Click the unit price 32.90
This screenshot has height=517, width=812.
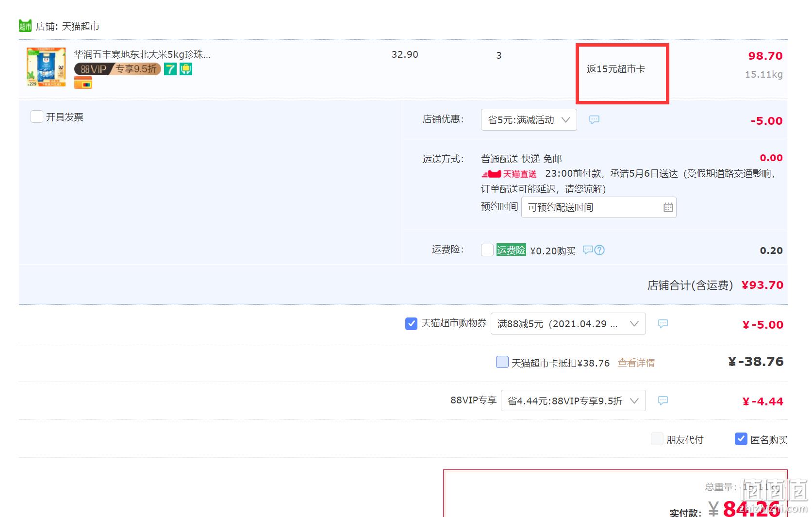pyautogui.click(x=405, y=54)
